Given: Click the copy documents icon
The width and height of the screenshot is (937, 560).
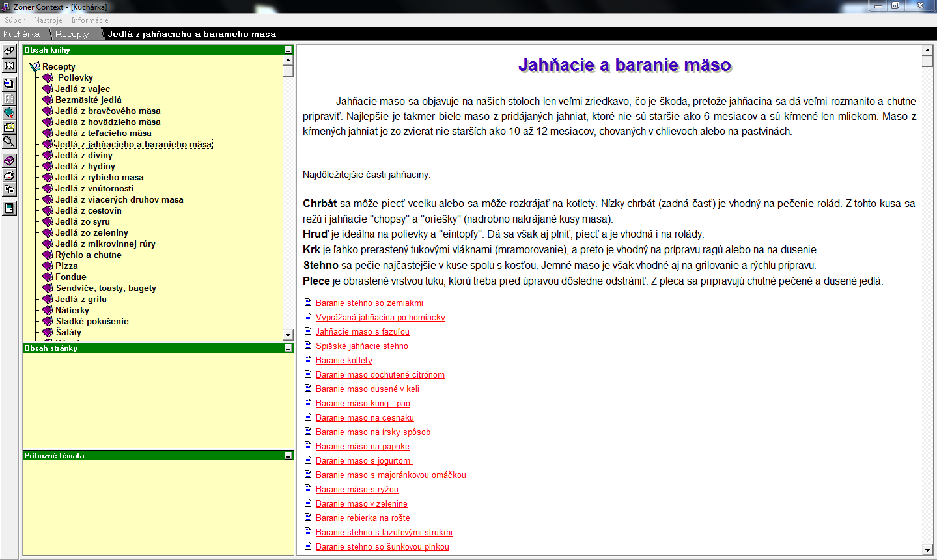Looking at the screenshot, I should click(9, 189).
